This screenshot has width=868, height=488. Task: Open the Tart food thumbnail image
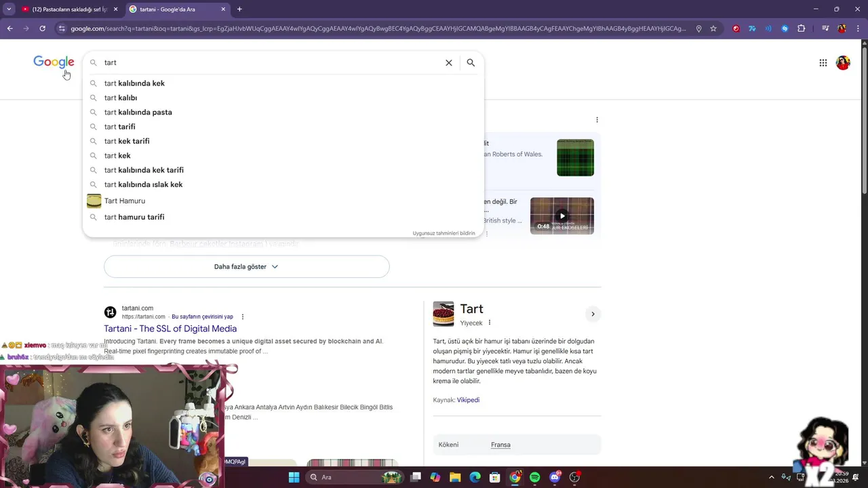coord(443,314)
